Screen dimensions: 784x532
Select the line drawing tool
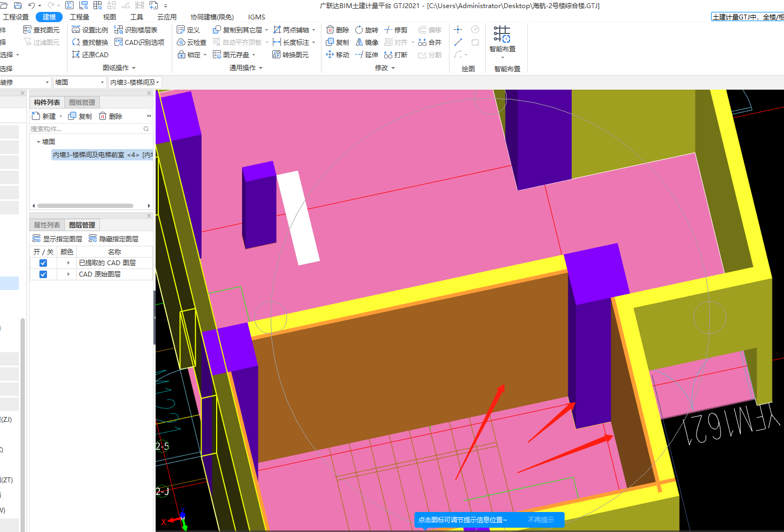click(x=458, y=42)
